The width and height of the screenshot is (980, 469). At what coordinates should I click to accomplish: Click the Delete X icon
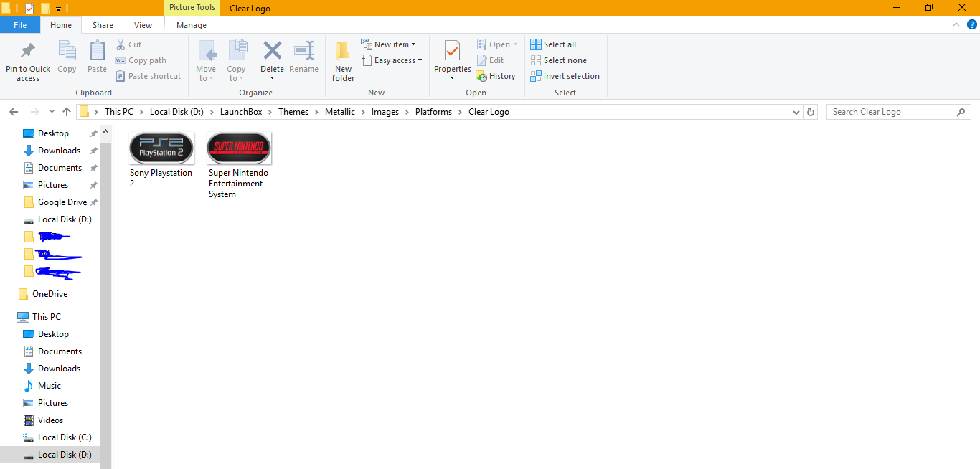273,51
